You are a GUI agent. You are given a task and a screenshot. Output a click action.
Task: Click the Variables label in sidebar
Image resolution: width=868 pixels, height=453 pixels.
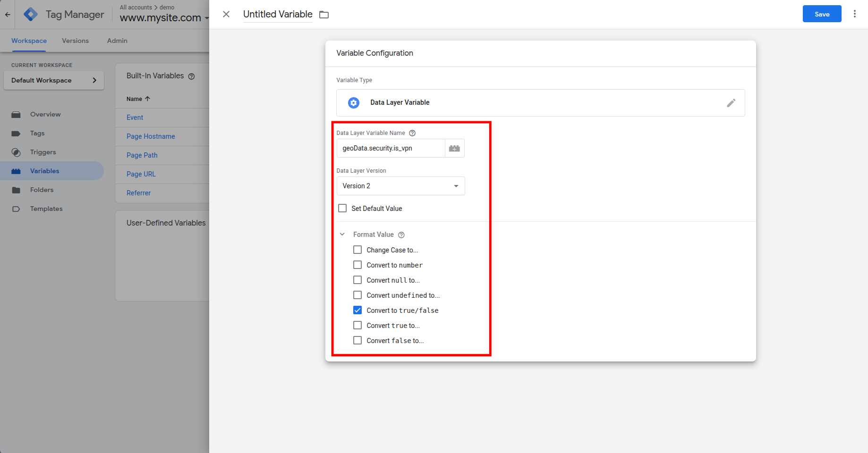click(45, 171)
